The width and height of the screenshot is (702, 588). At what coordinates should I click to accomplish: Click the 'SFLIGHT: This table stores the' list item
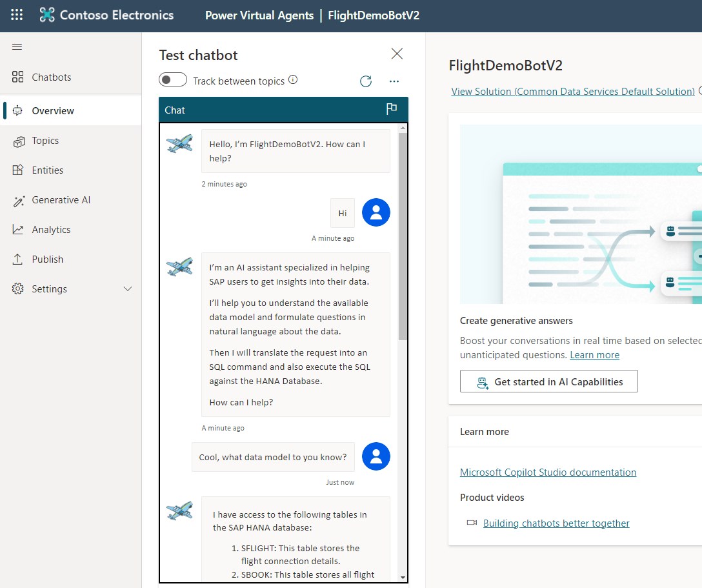click(300, 548)
